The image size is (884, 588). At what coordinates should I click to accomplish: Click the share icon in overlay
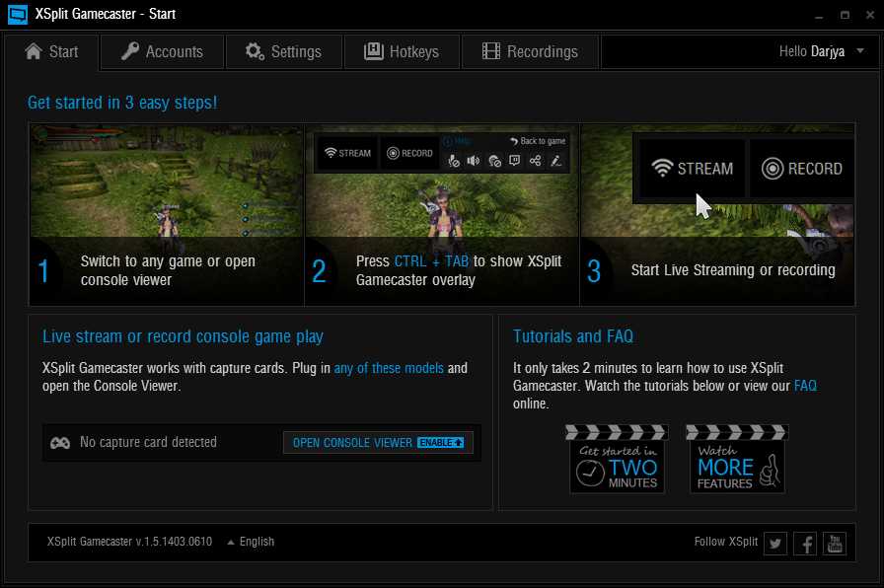535,161
